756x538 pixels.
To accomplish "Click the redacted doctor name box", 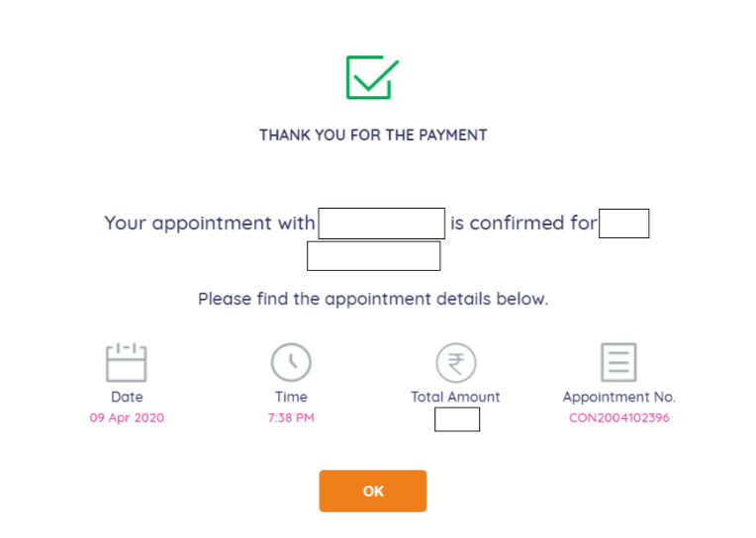I will coord(381,224).
